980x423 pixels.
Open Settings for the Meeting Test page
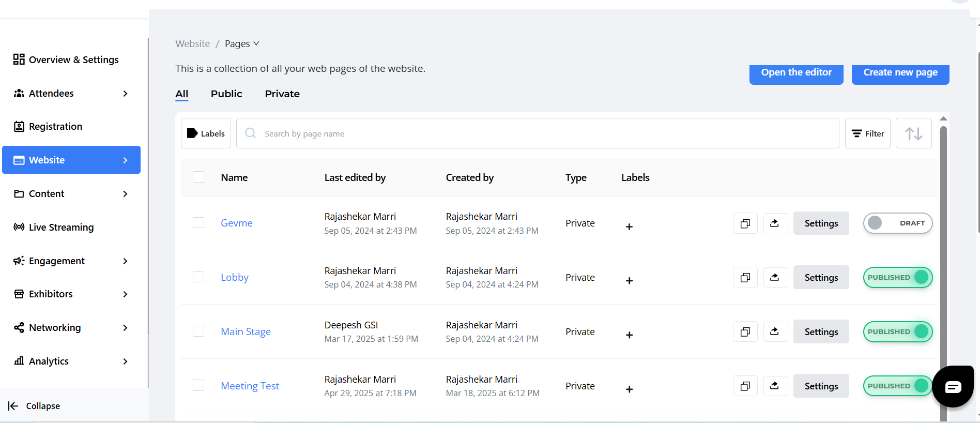coord(821,386)
